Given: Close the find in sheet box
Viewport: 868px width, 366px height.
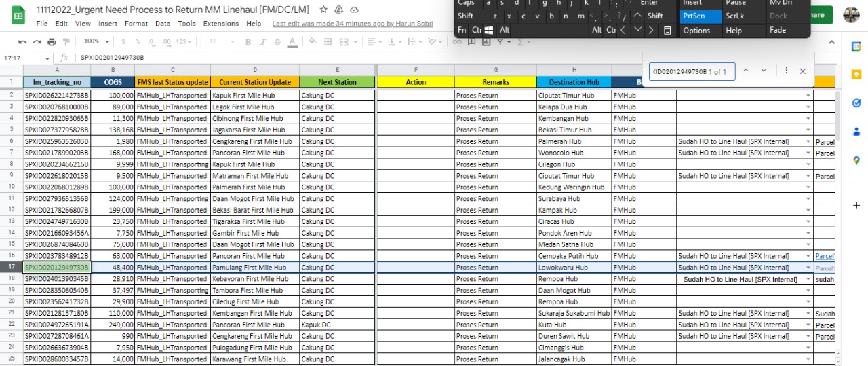Looking at the screenshot, I should click(803, 71).
